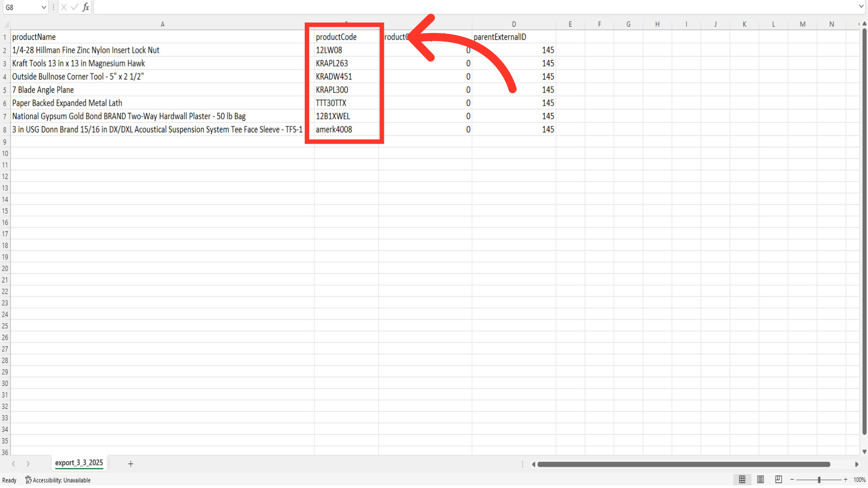Open the Name Box dropdown arrow
This screenshot has width=868, height=488.
(x=43, y=7)
